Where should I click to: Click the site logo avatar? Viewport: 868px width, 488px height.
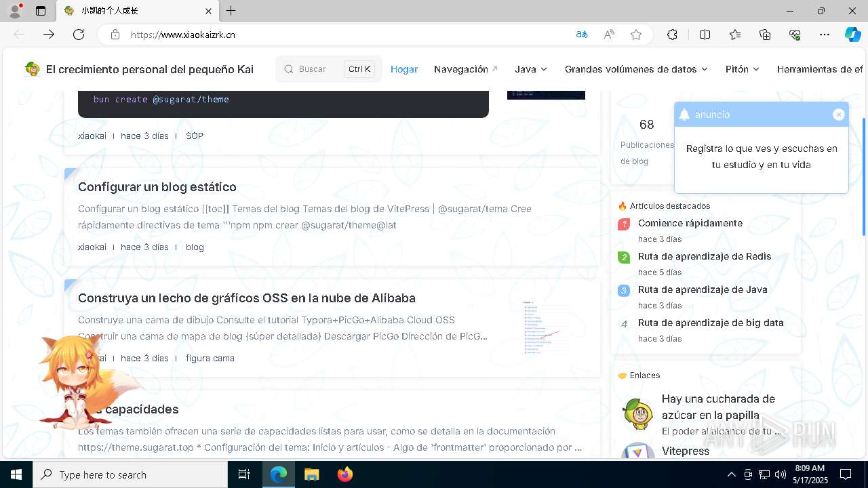(32, 69)
